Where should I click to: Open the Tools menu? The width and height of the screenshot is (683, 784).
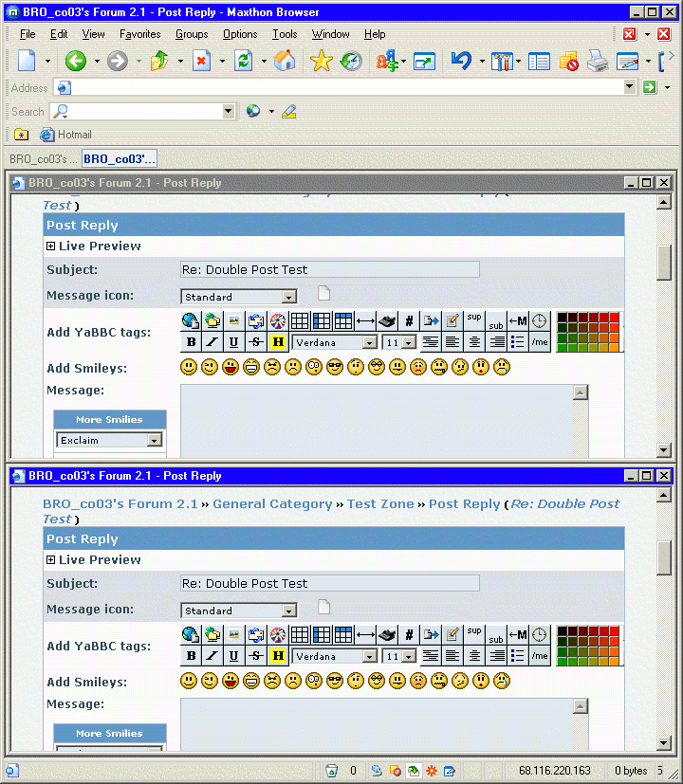tap(285, 34)
